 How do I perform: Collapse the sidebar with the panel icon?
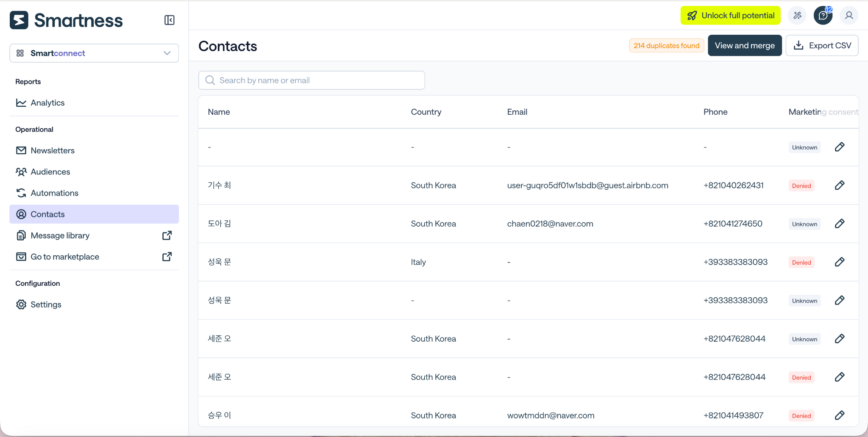tap(169, 20)
